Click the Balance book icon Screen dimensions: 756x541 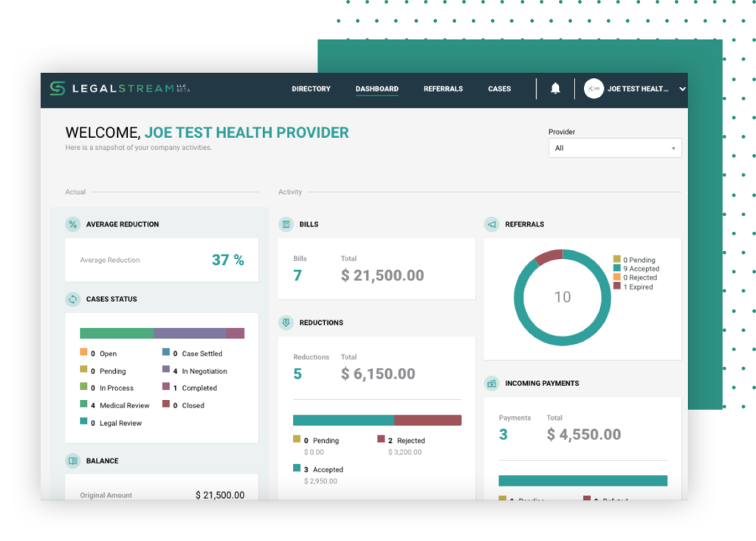coord(73,461)
